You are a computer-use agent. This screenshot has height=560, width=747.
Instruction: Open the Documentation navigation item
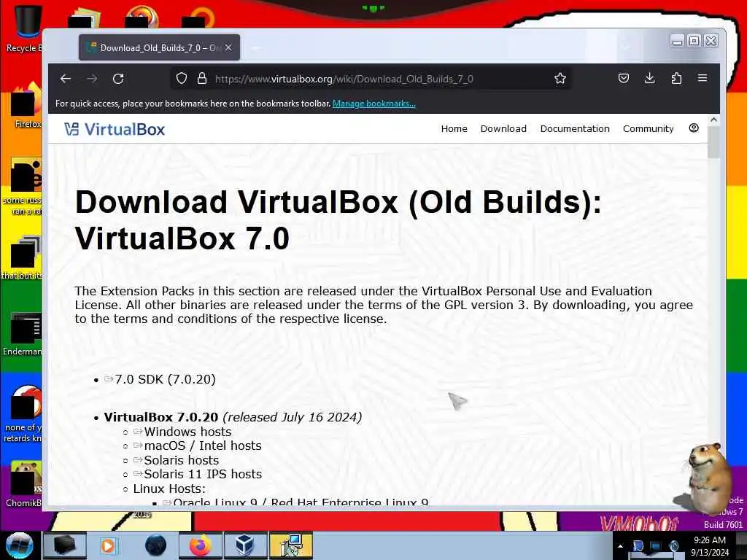[x=575, y=128]
